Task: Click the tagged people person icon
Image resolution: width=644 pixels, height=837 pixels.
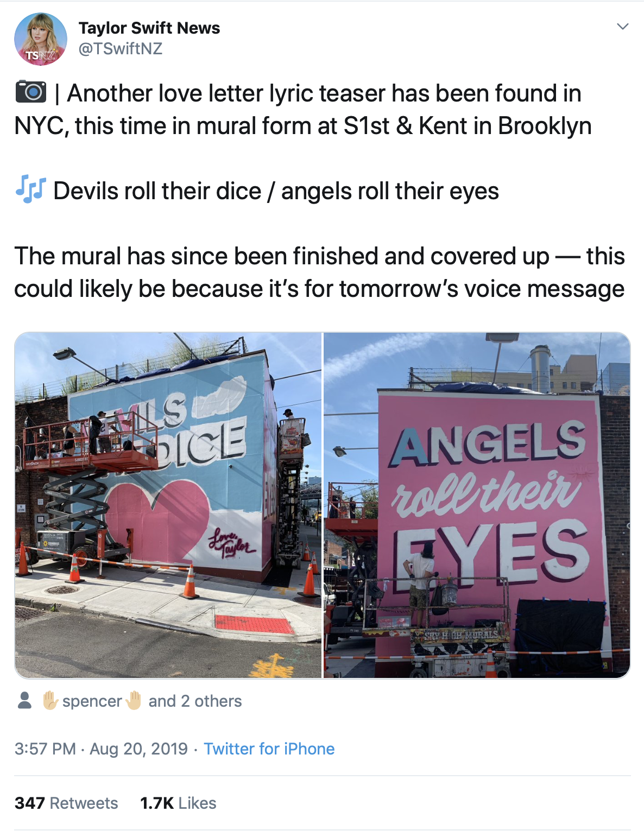Action: click(24, 700)
